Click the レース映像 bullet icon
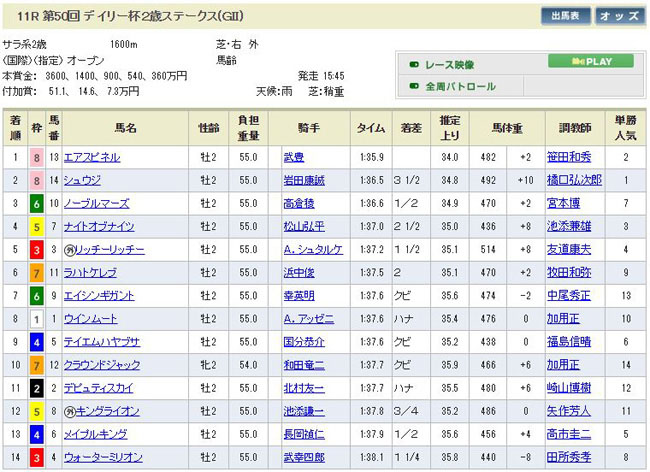This screenshot has width=650, height=472. pyautogui.click(x=414, y=65)
